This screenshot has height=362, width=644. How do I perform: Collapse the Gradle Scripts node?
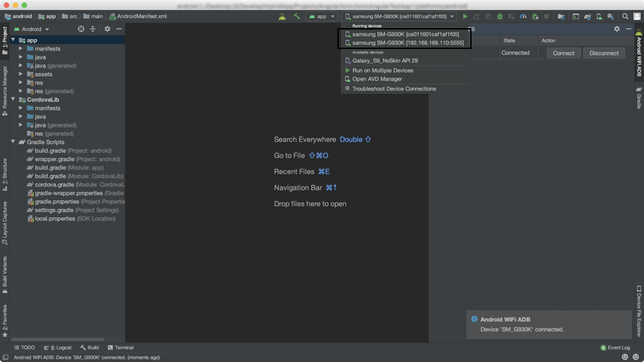pos(13,141)
